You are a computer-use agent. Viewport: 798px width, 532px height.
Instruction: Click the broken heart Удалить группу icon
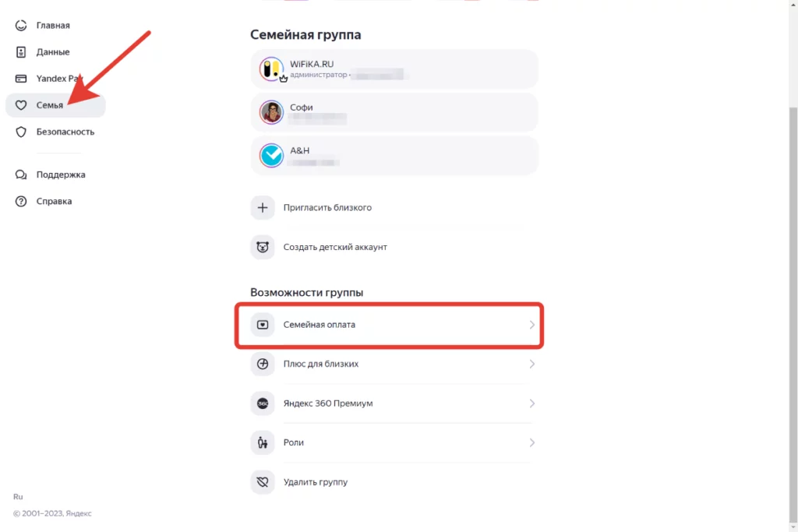(x=263, y=482)
